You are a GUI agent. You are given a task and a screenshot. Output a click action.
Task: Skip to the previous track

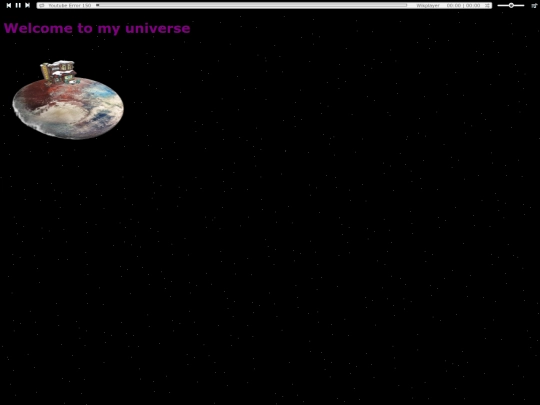9,5
